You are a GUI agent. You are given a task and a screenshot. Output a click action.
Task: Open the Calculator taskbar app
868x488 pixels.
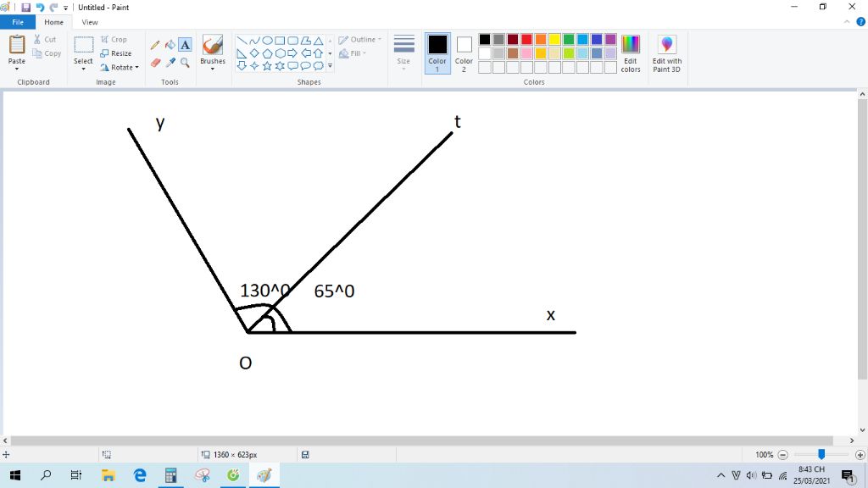(170, 475)
